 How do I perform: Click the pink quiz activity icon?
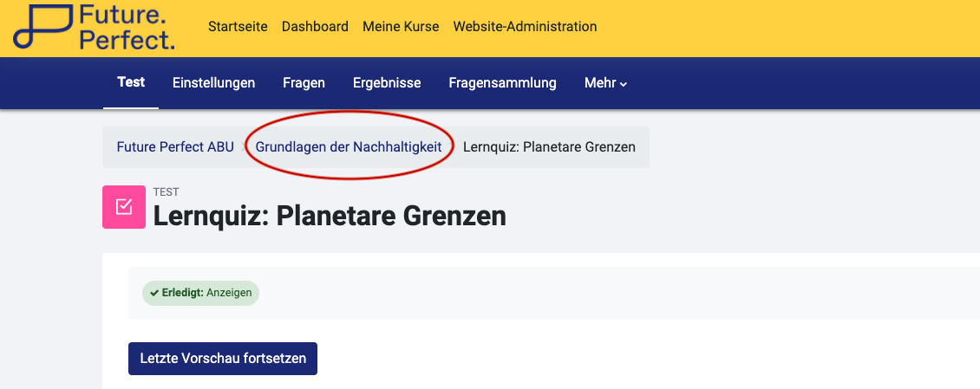pos(123,206)
